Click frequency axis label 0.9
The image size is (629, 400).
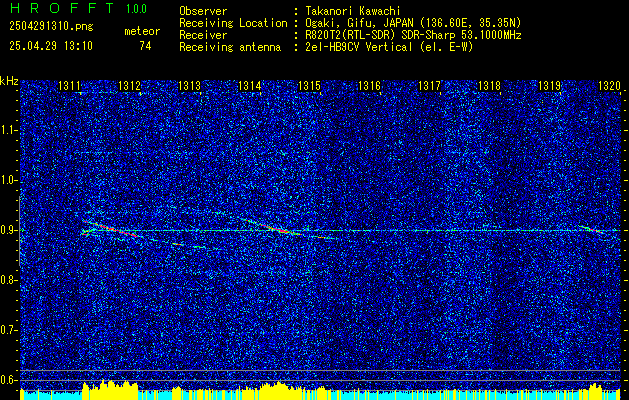pyautogui.click(x=8, y=230)
